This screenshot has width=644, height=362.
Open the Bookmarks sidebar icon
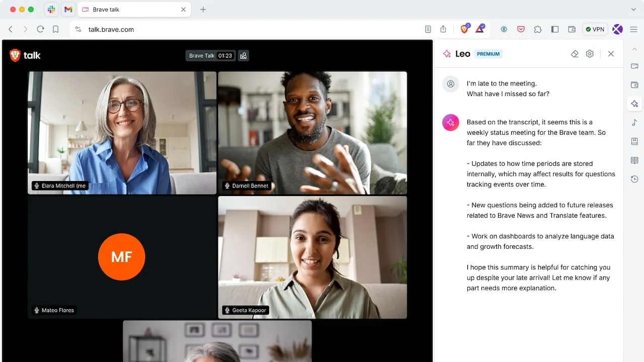click(634, 141)
